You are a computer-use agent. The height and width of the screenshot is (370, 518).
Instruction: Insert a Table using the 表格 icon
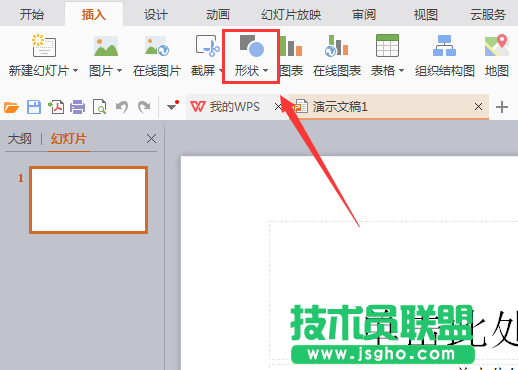(x=387, y=46)
